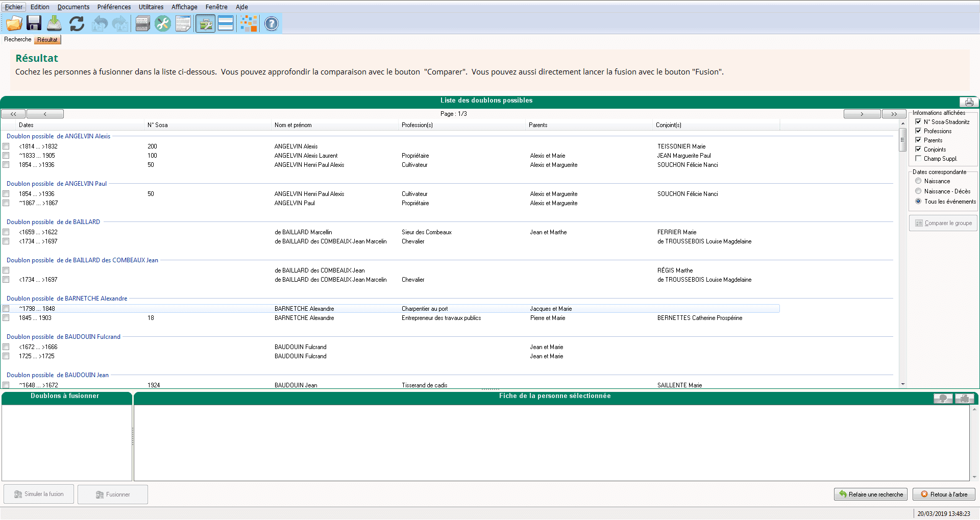Click the Fusionner button
This screenshot has width=980, height=520.
point(113,494)
